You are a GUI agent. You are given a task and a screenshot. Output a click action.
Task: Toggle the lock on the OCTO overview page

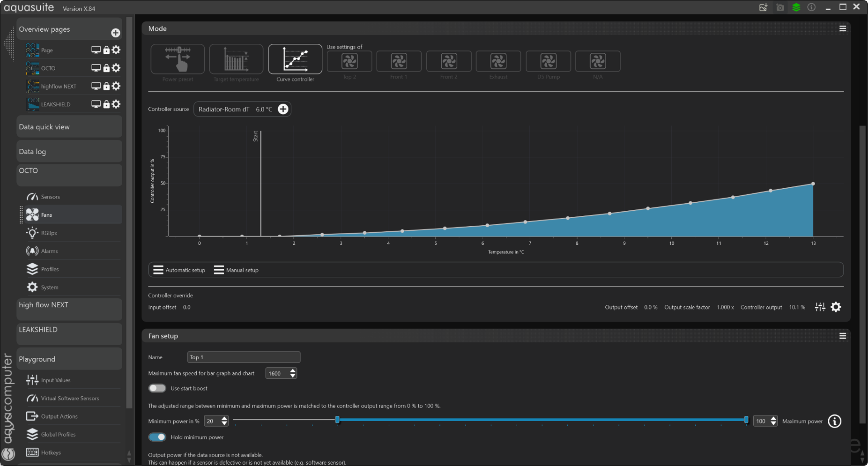pyautogui.click(x=107, y=68)
